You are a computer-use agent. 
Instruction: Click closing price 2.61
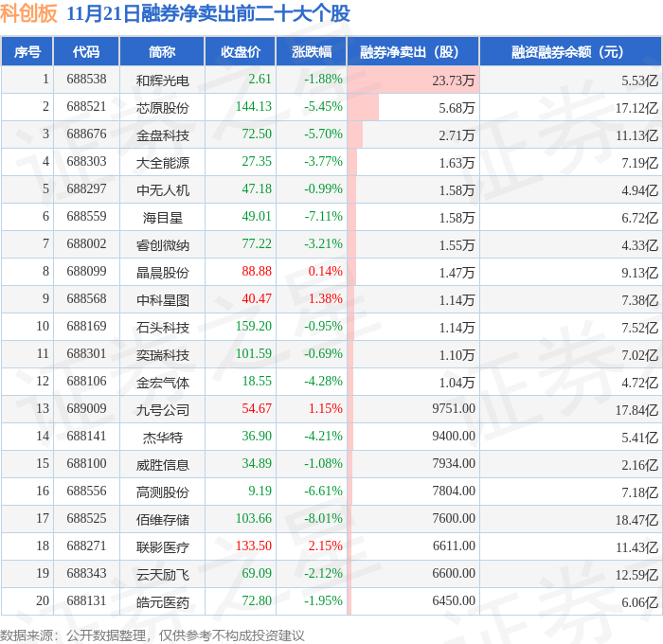[x=260, y=79]
